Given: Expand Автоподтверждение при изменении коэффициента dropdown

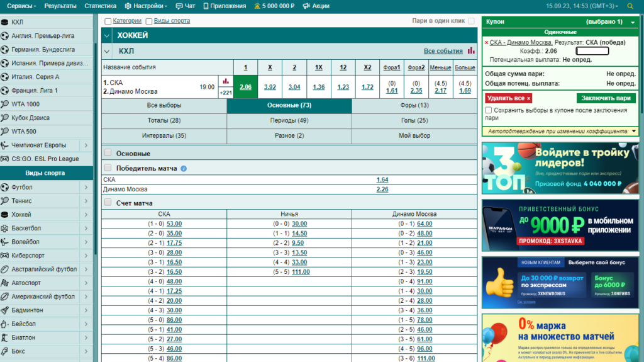Looking at the screenshot, I should coord(634,131).
